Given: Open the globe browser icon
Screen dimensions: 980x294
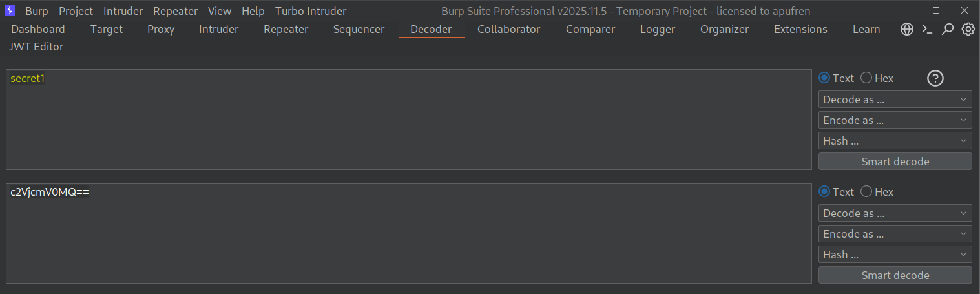Looking at the screenshot, I should coord(907,29).
